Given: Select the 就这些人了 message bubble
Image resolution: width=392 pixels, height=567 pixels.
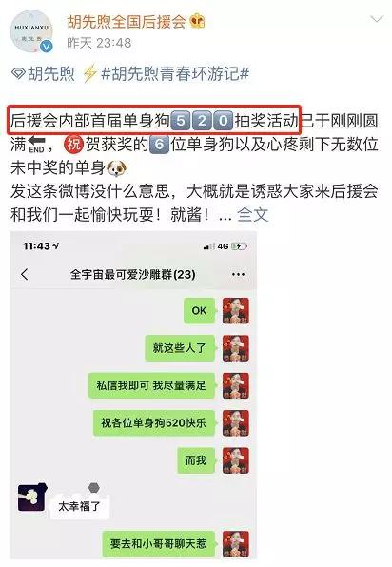Looking at the screenshot, I should 180,348.
